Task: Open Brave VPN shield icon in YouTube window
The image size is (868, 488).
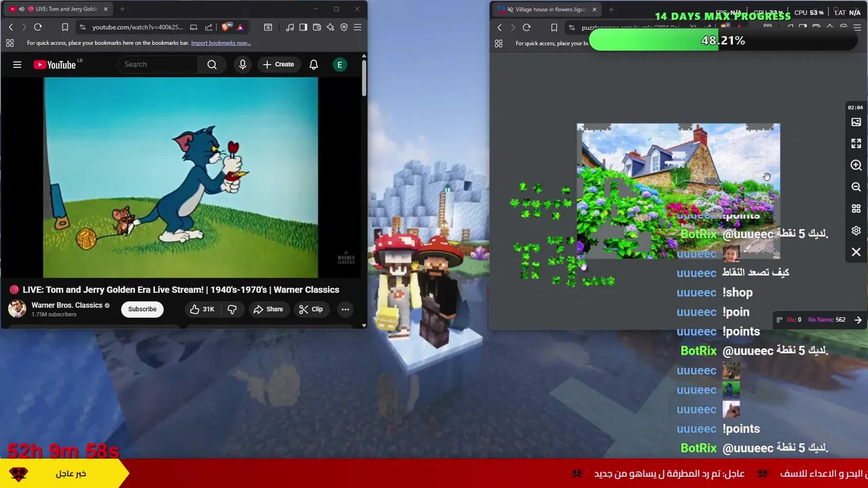Action: [x=344, y=27]
